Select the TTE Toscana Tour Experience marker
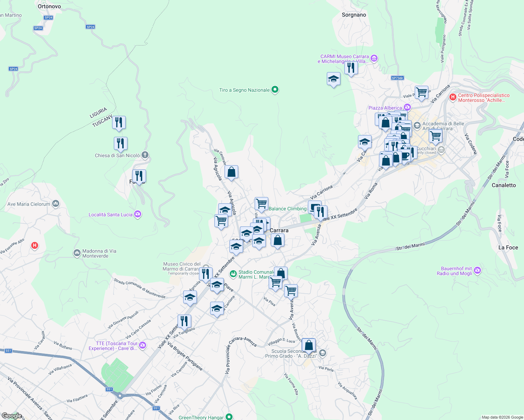Image resolution: width=524 pixels, height=420 pixels. pyautogui.click(x=142, y=345)
